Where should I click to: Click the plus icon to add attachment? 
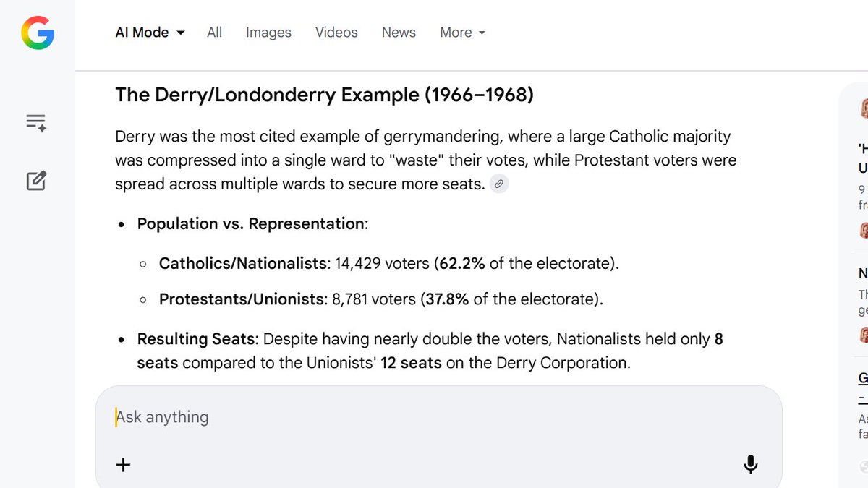(124, 464)
